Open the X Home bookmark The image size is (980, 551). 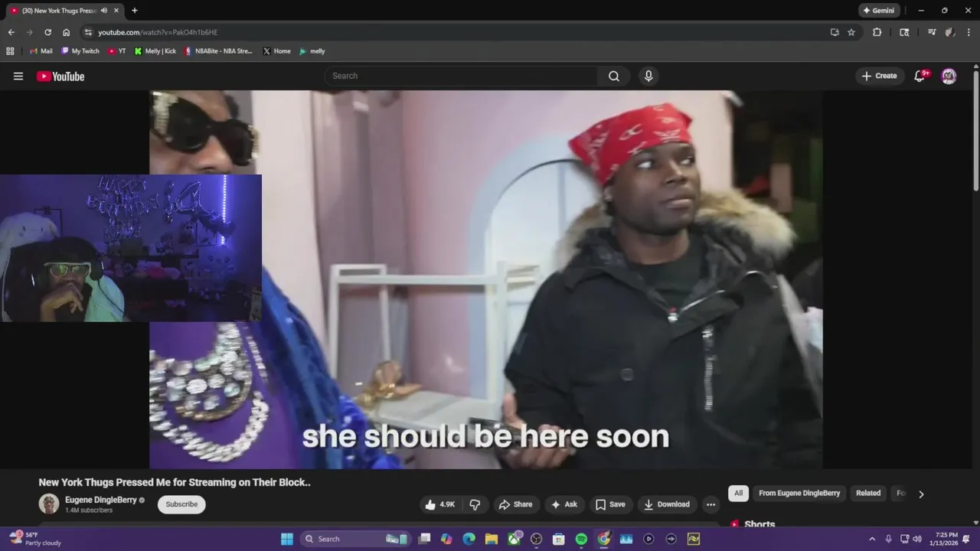click(x=276, y=51)
